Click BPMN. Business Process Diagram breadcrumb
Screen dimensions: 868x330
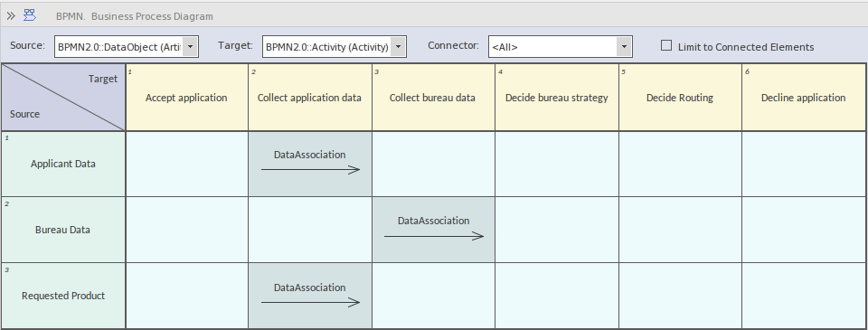coord(135,16)
